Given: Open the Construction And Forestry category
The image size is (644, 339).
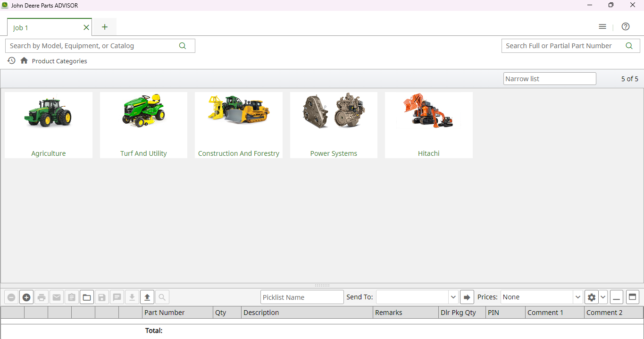Looking at the screenshot, I should click(x=239, y=125).
